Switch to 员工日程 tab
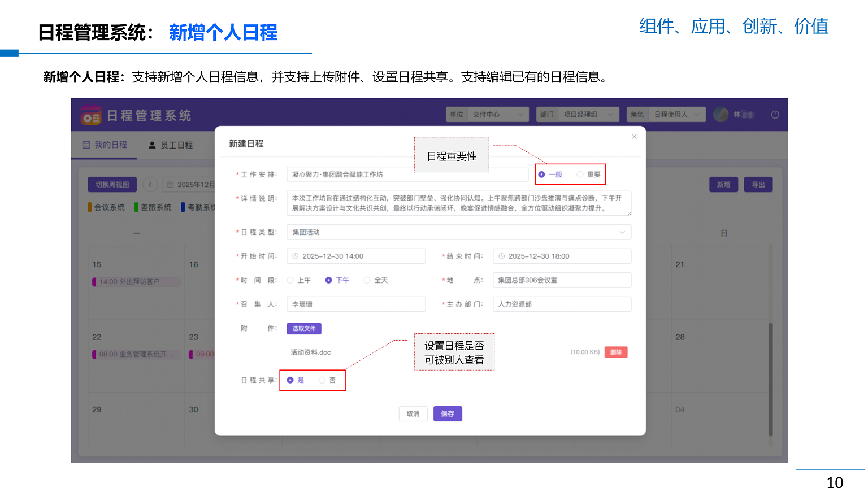The width and height of the screenshot is (868, 488). coord(171,145)
